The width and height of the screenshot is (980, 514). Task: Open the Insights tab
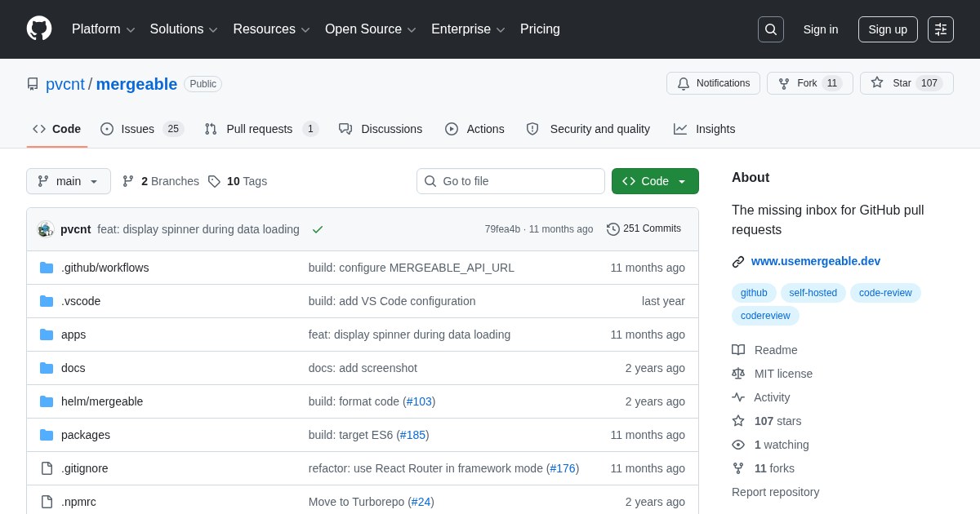pyautogui.click(x=704, y=129)
